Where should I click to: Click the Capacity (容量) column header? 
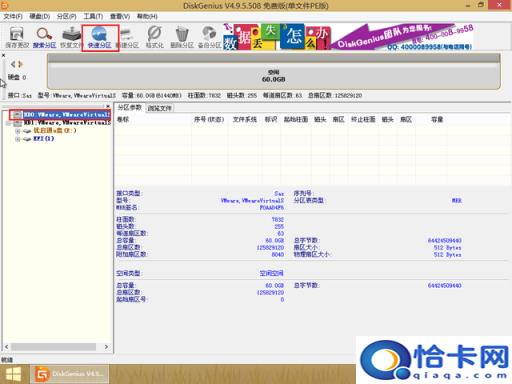[x=437, y=119]
